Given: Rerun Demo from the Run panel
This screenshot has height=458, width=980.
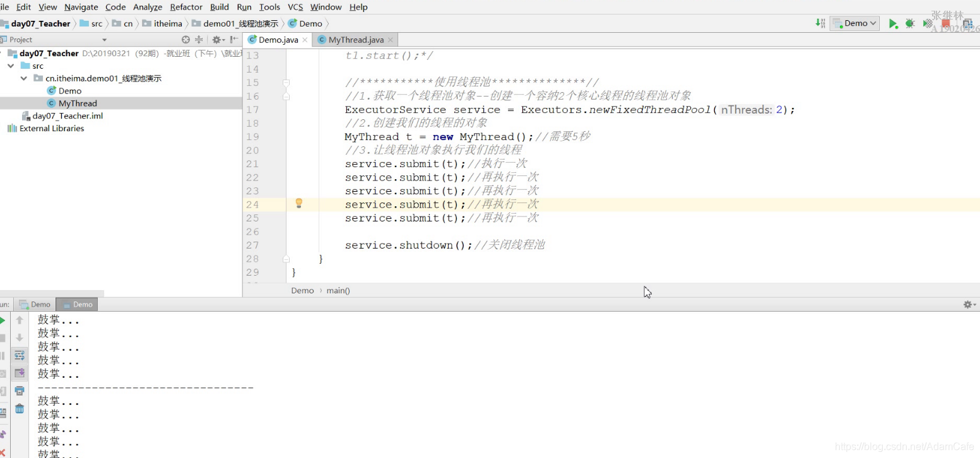Looking at the screenshot, I should point(3,320).
